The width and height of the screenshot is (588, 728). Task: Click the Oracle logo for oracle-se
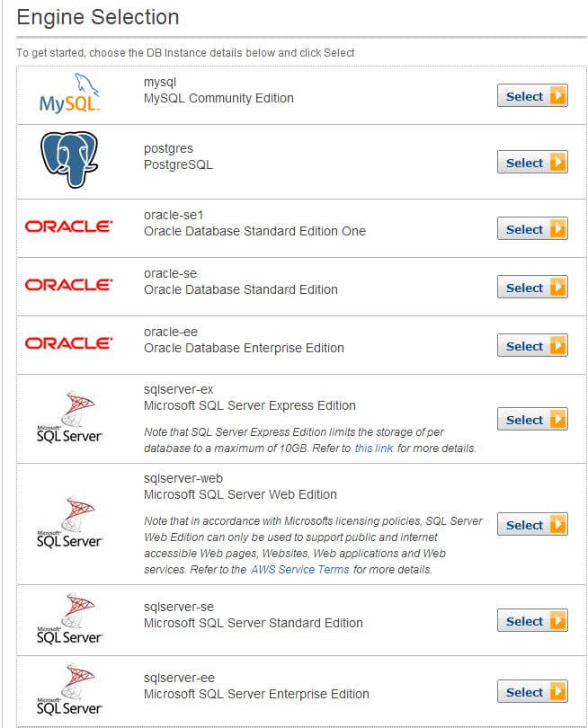pos(69,285)
